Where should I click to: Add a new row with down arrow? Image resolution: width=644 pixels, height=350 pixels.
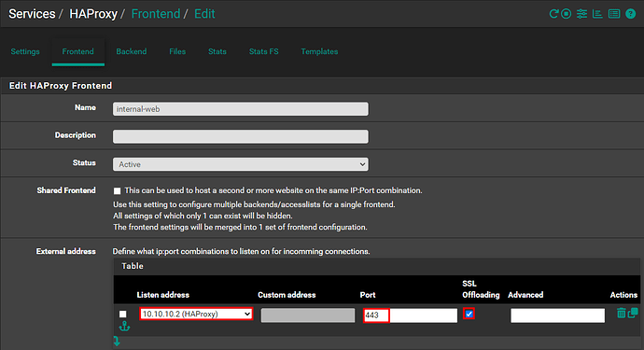pyautogui.click(x=117, y=341)
